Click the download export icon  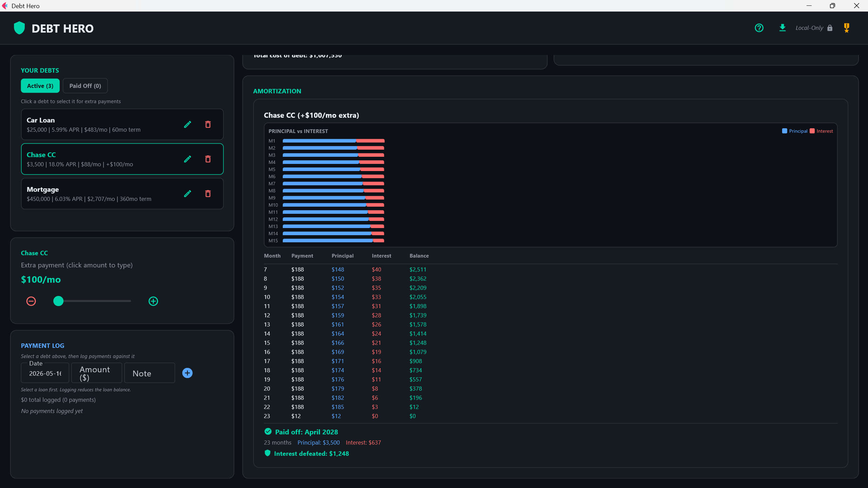coord(782,28)
